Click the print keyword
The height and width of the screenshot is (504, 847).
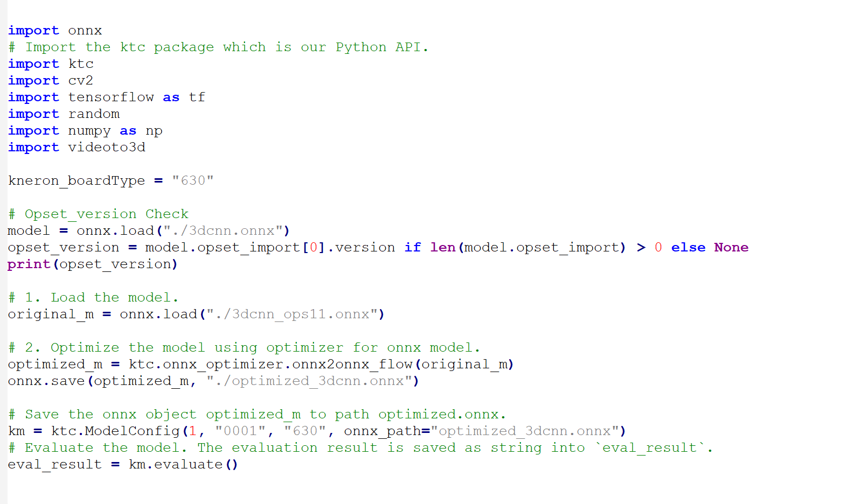pos(29,264)
